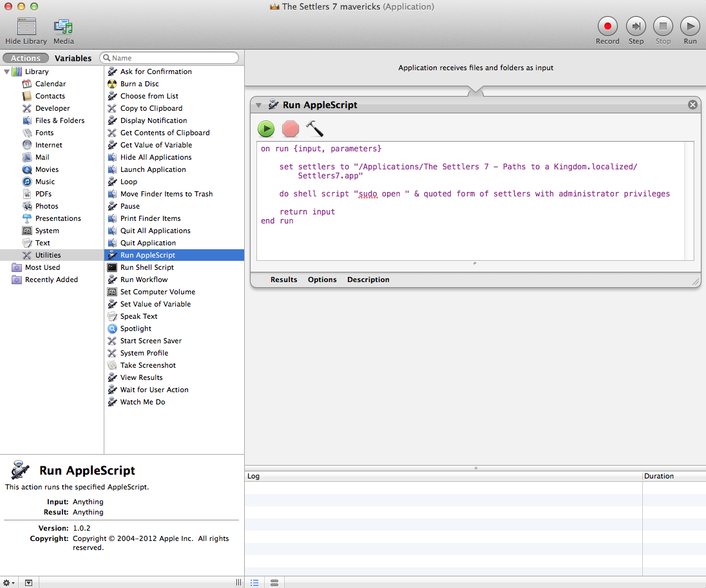
Task: Click the red stop script button
Action: [291, 129]
